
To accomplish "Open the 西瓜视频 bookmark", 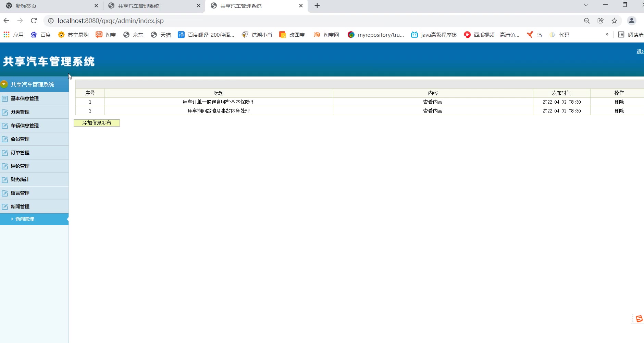I will pyautogui.click(x=492, y=35).
